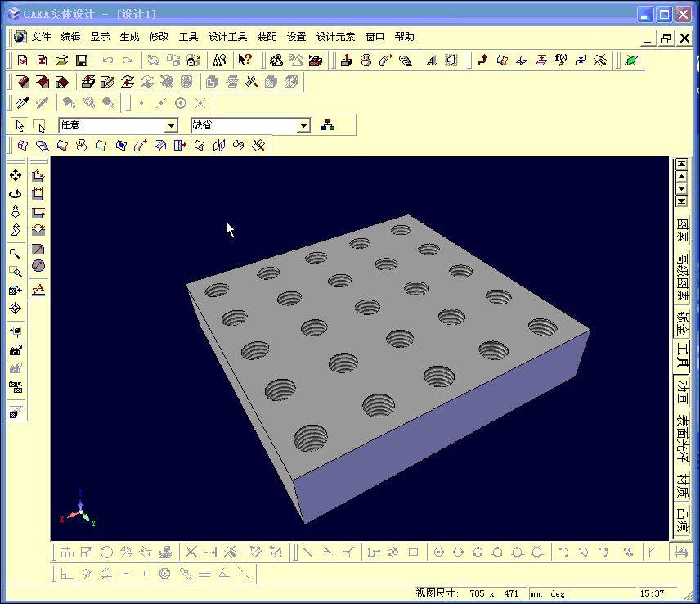Click the structure tree hierarchy icon

[x=328, y=125]
